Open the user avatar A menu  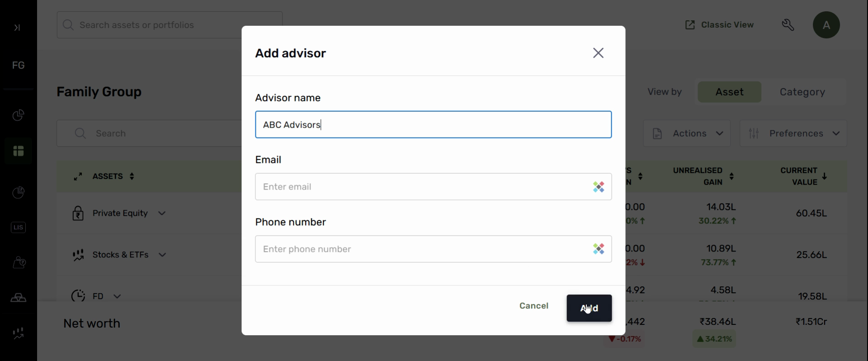826,25
